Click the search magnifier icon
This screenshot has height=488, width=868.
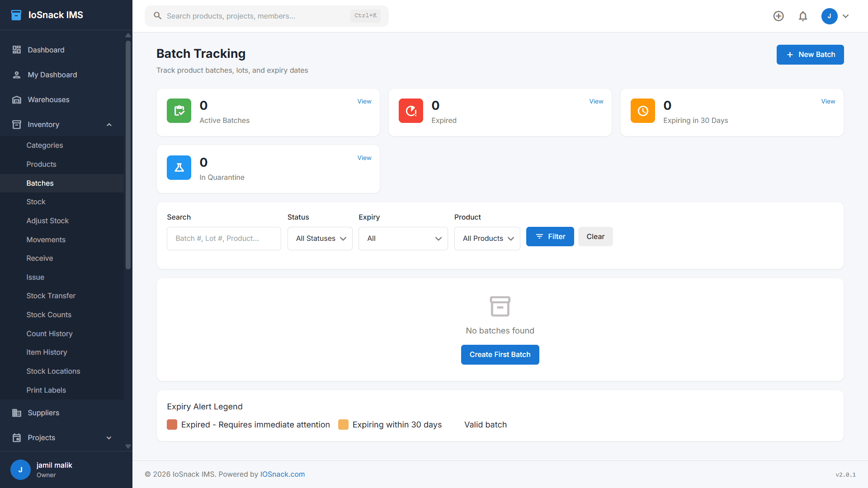click(157, 15)
